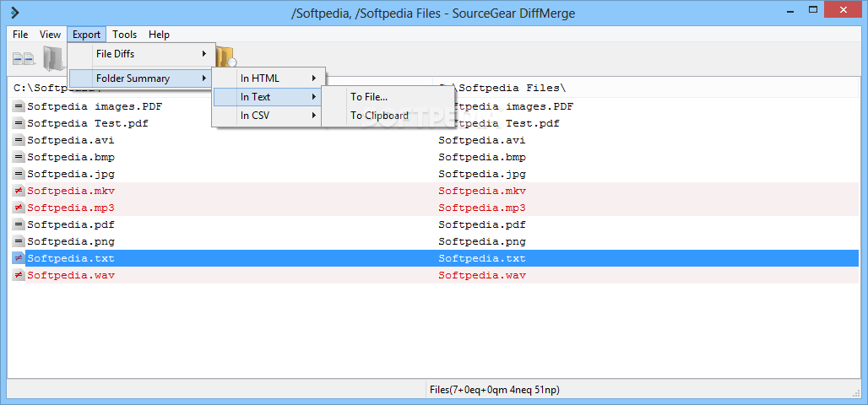This screenshot has width=868, height=405.
Task: Click the equal icon beside Softpedia.pdf
Action: (19, 224)
